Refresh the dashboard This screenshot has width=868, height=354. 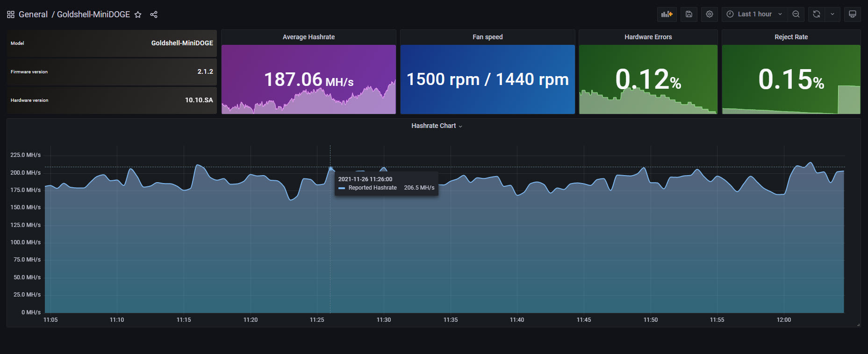[x=817, y=14]
